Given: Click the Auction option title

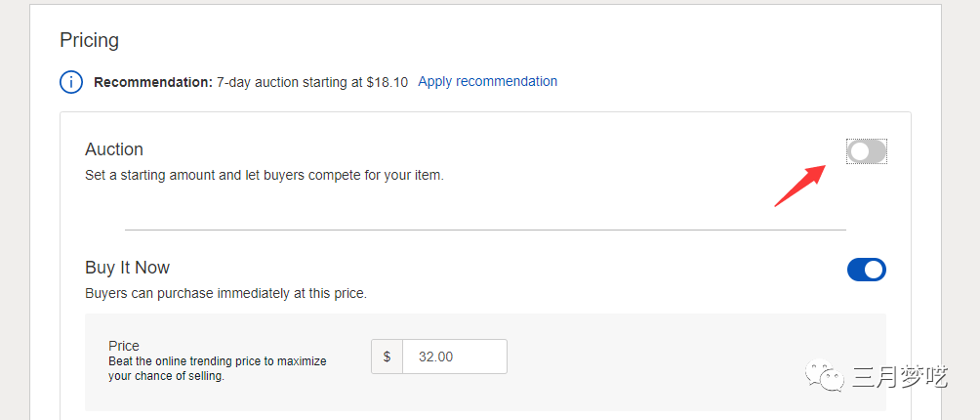Looking at the screenshot, I should tap(114, 149).
